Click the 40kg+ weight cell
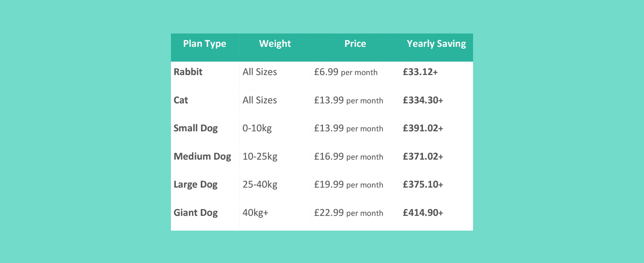The width and height of the screenshot is (644, 263). click(255, 213)
